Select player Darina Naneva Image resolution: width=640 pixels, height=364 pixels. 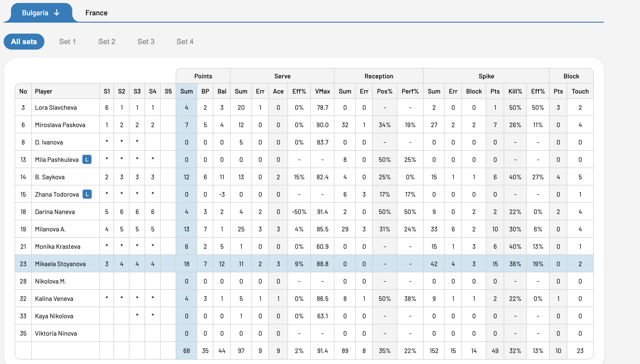pos(55,212)
